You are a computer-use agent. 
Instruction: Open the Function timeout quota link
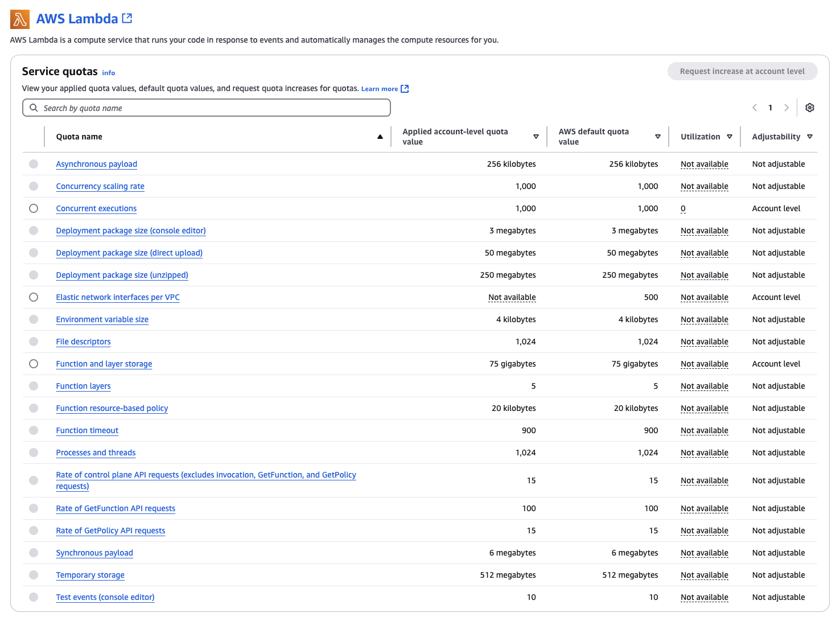pos(87,430)
